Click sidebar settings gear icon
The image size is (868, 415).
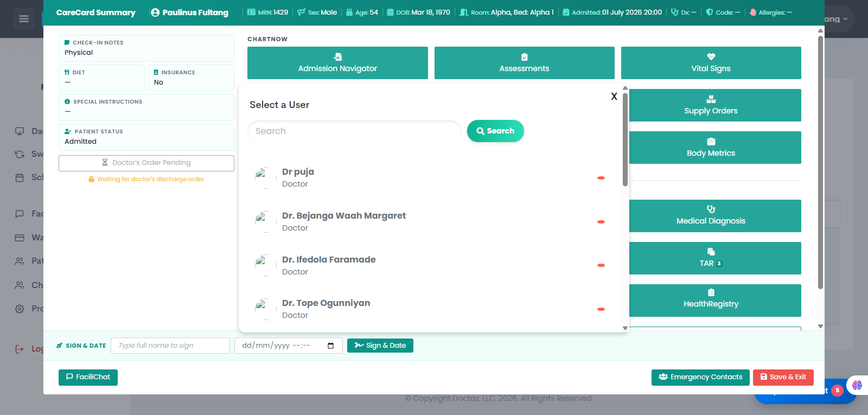click(20, 309)
